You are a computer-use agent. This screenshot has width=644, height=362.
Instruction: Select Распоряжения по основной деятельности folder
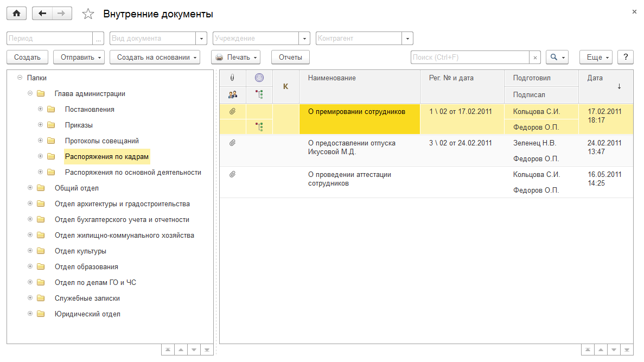click(x=133, y=172)
